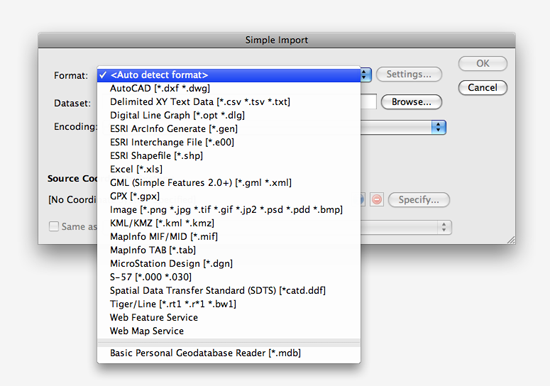Choose AutoCAD [*.dxf *.dwg] format

coord(229,88)
